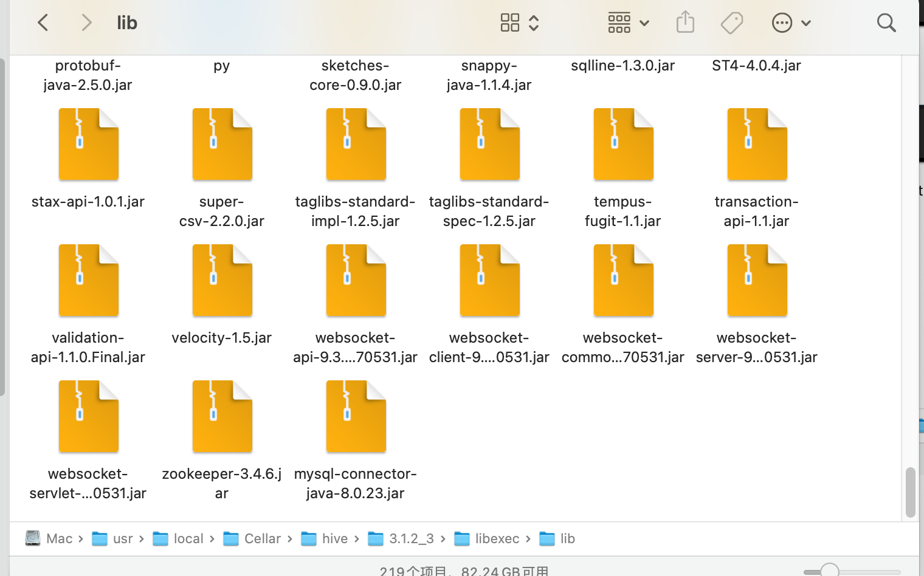Select transaction-api-1.1.jar file
Screen dimensions: 924x576
click(x=757, y=145)
